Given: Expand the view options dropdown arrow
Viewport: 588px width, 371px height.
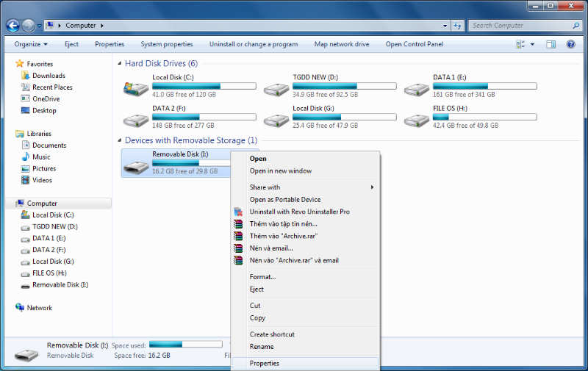Looking at the screenshot, I should coord(532,44).
